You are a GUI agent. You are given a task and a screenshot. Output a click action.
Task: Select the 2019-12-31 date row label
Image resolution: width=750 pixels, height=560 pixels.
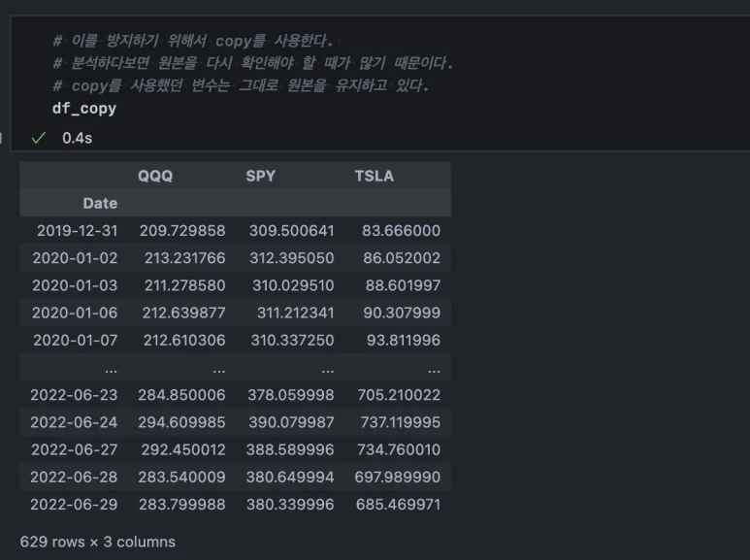click(x=77, y=231)
